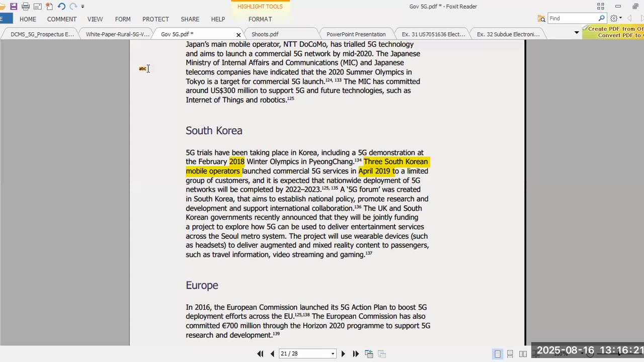Open the VIEW ribbon tab
This screenshot has width=644, height=362.
point(95,19)
